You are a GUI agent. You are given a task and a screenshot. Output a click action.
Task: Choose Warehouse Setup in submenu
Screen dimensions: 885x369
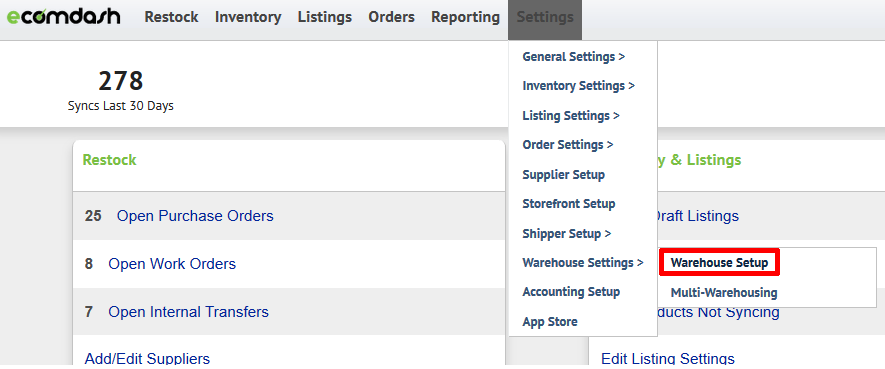pyautogui.click(x=719, y=263)
